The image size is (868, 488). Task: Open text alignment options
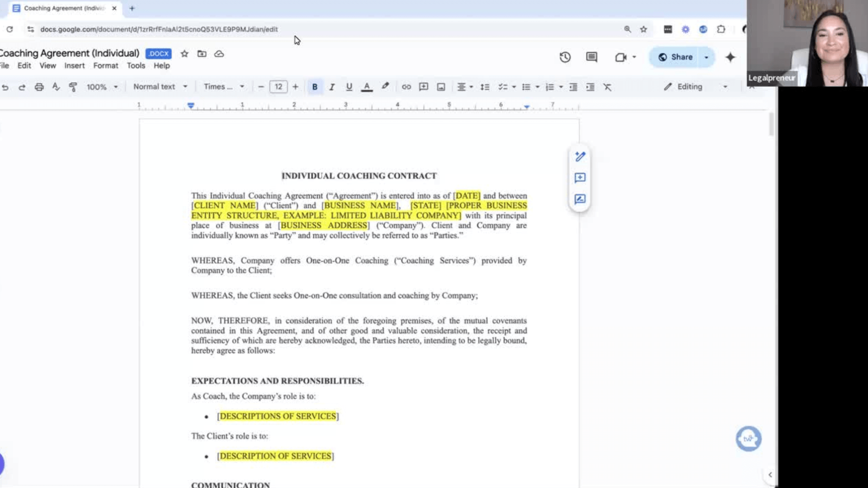pyautogui.click(x=464, y=87)
